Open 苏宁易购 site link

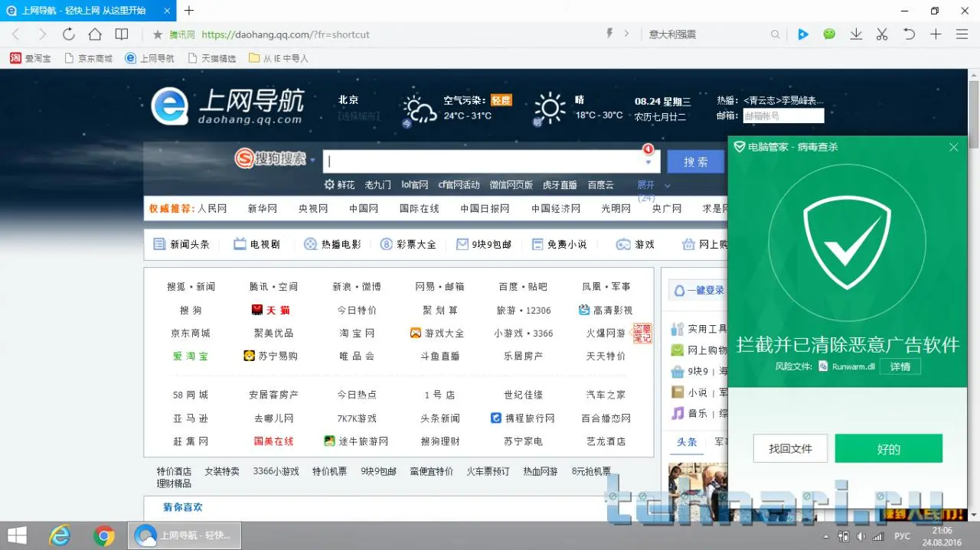click(270, 356)
